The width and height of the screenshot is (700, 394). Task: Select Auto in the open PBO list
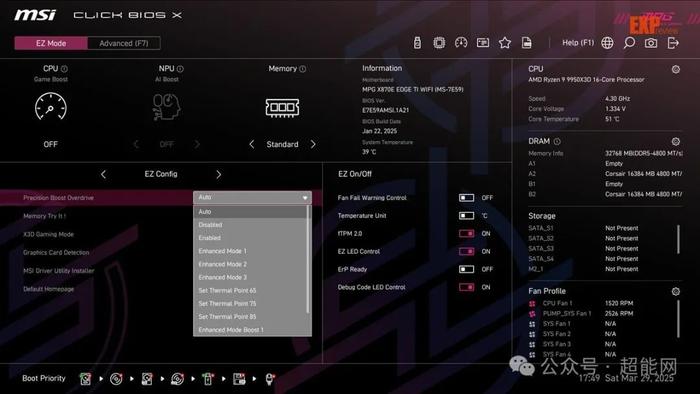pyautogui.click(x=250, y=212)
